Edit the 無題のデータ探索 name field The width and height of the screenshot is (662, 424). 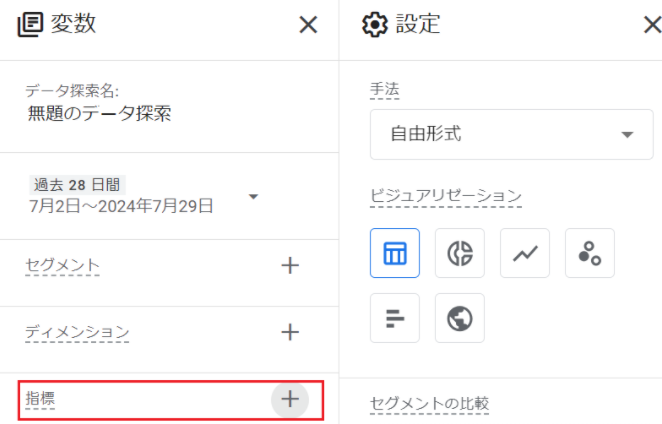(x=100, y=114)
